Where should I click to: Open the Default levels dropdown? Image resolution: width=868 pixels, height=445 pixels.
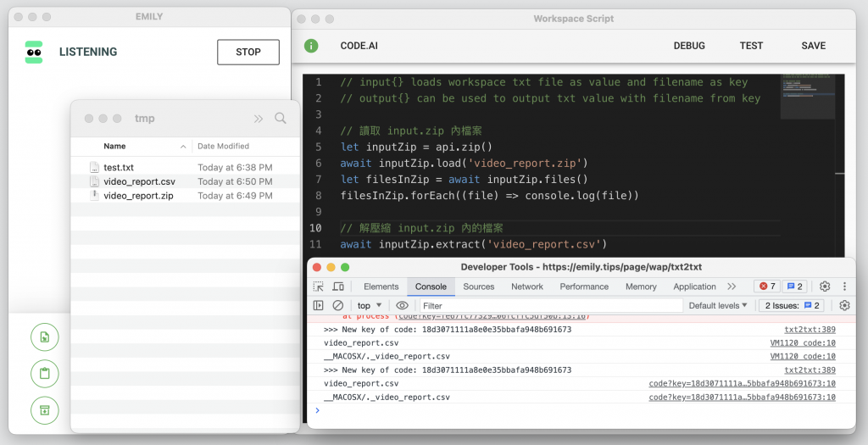tap(718, 305)
